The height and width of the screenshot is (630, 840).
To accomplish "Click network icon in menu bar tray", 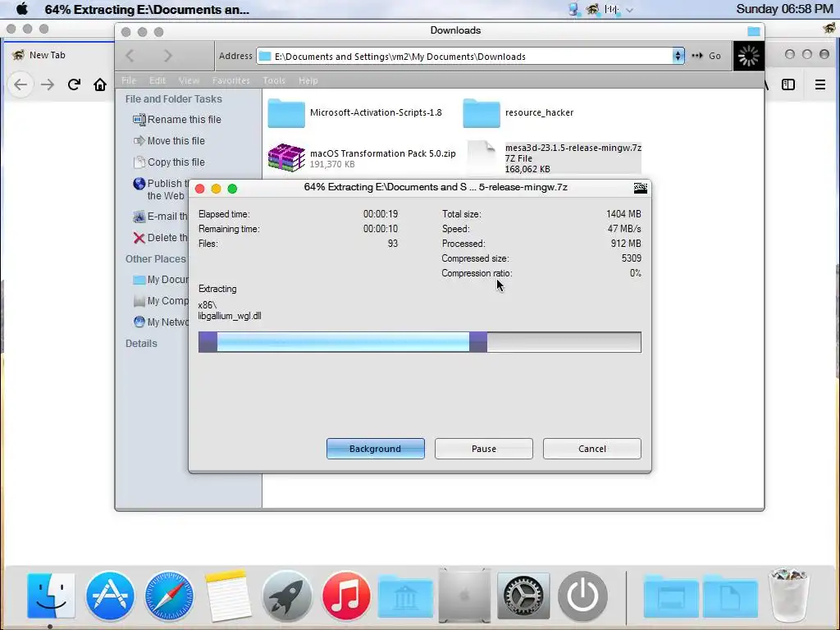I will coord(573,9).
